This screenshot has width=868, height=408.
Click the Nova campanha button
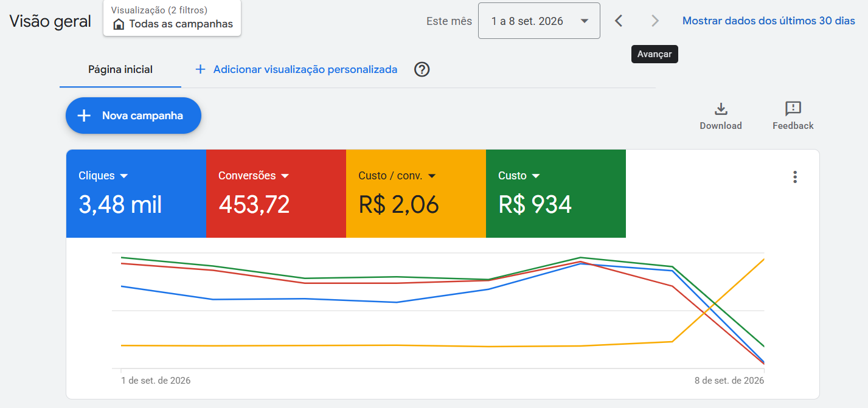tap(133, 116)
